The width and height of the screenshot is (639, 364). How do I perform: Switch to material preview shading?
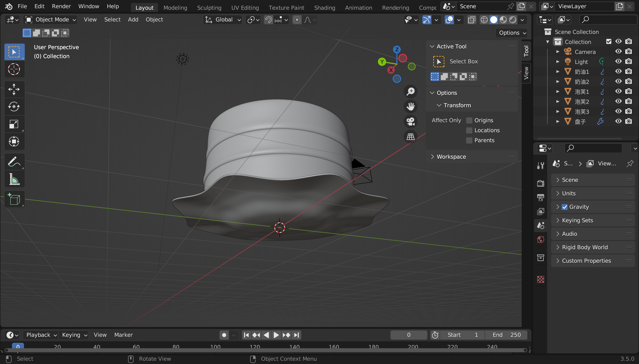pos(503,20)
